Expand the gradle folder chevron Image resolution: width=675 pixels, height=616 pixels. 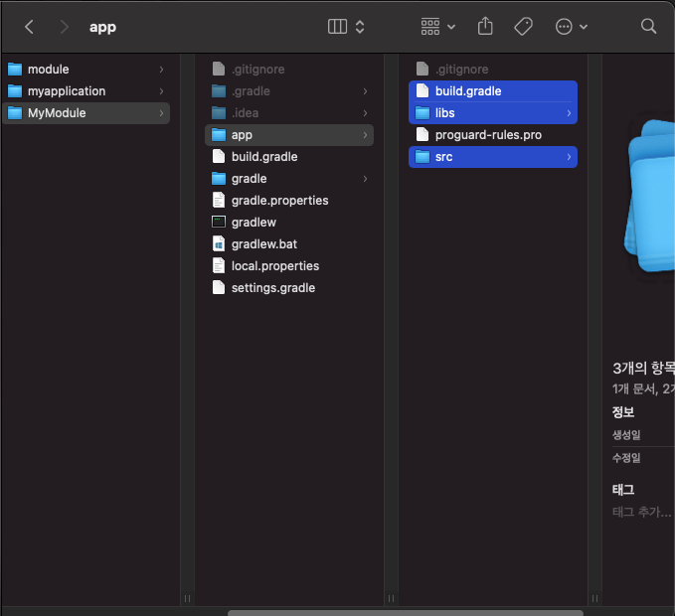[365, 179]
